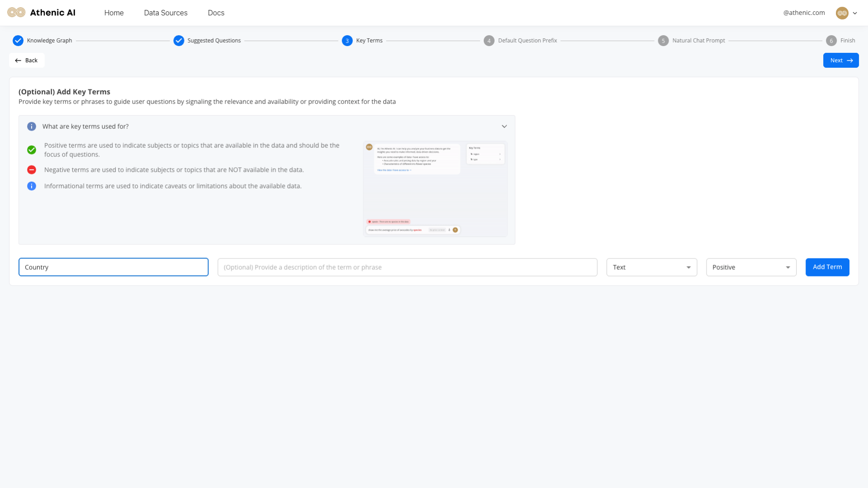Screen dimensions: 868x488
Task: Open the Text type dropdown
Action: click(651, 267)
